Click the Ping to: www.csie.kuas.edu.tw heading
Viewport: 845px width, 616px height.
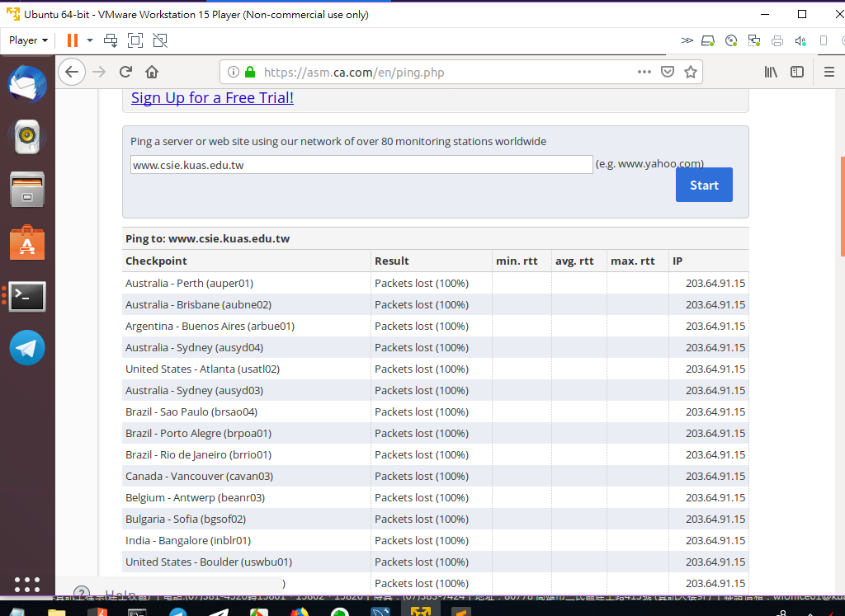coord(207,239)
